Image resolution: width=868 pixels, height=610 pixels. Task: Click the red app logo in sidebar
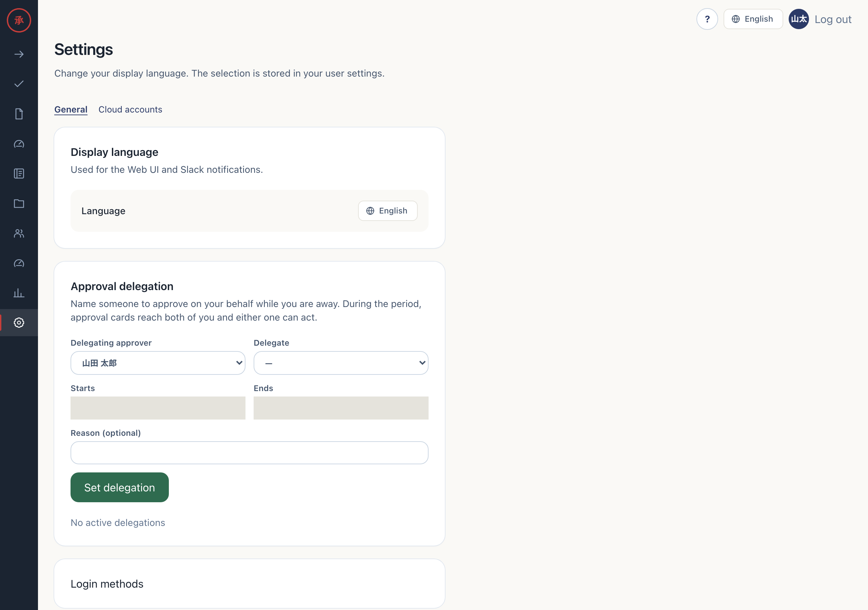(x=19, y=20)
